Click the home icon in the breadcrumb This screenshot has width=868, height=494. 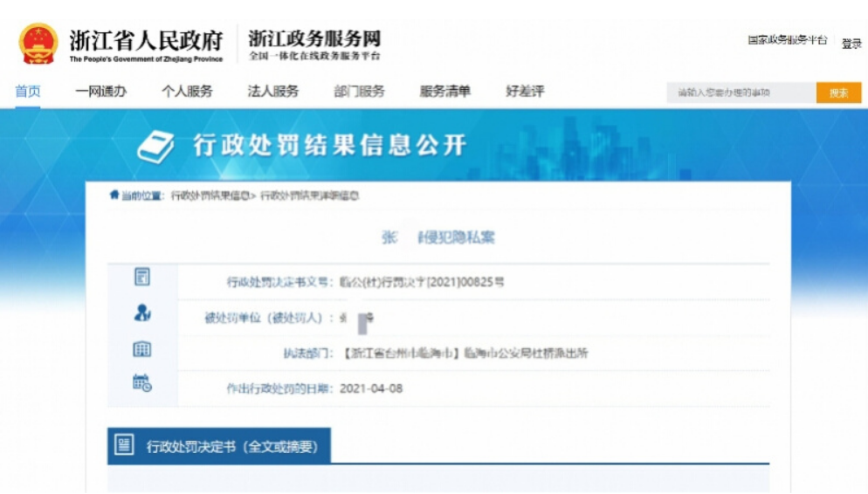point(114,195)
